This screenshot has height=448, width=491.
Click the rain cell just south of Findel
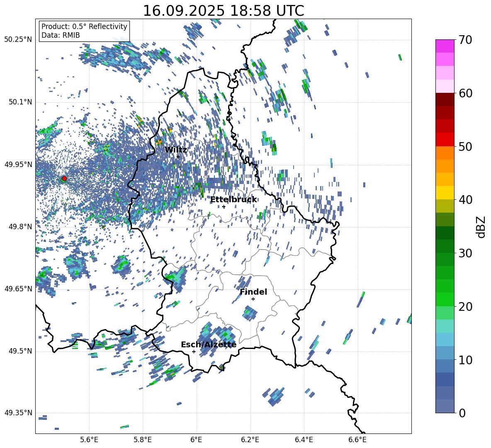[250, 313]
